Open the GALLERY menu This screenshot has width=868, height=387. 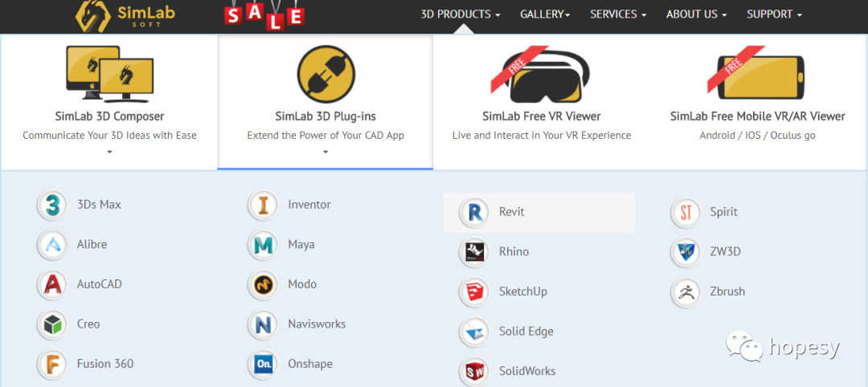(545, 14)
